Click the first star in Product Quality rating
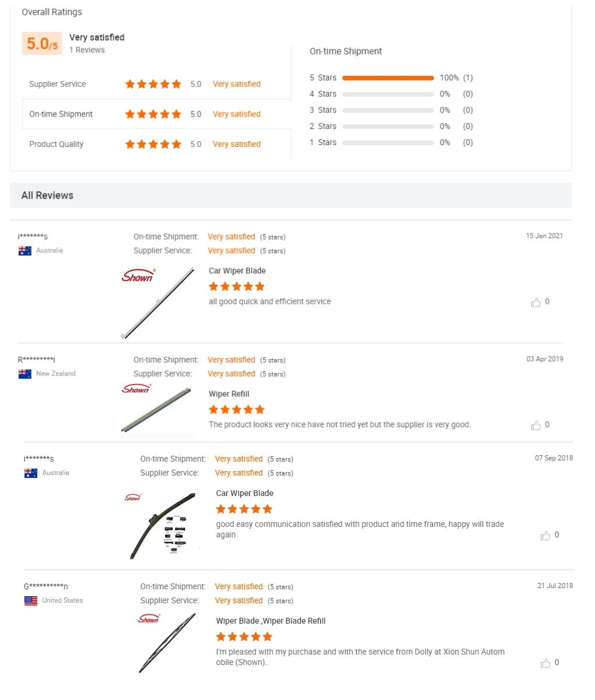Screen dimensions: 595x700 (129, 144)
